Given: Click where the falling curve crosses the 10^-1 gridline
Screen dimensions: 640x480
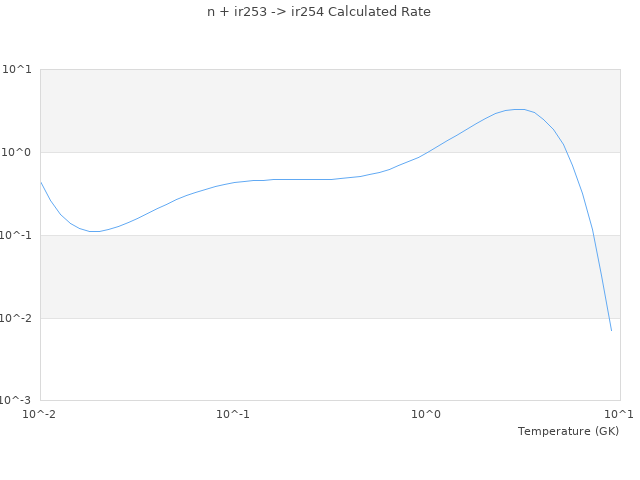Looking at the screenshot, I should (593, 235).
